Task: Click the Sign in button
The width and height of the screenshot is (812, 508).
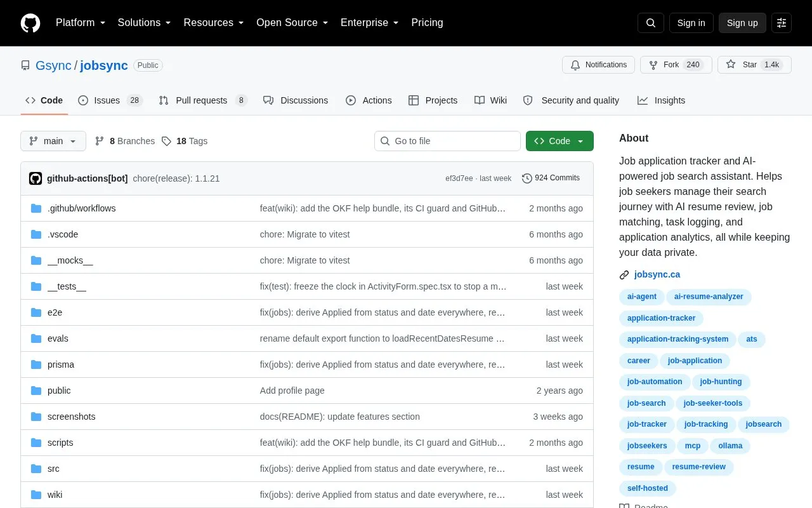Action: pyautogui.click(x=691, y=23)
